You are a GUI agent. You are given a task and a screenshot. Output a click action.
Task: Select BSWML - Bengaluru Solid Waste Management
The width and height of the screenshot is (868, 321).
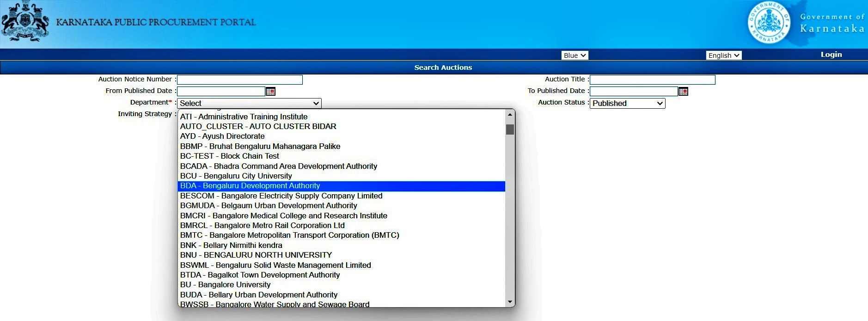click(342, 265)
